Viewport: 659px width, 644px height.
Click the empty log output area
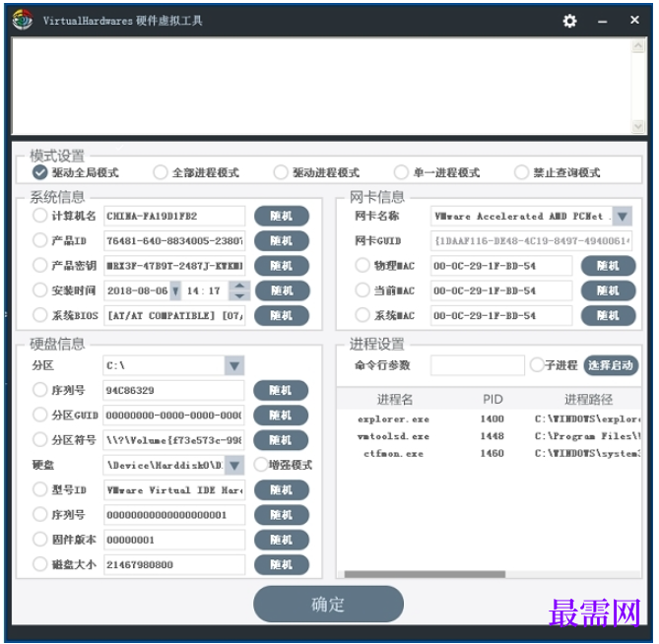point(321,86)
